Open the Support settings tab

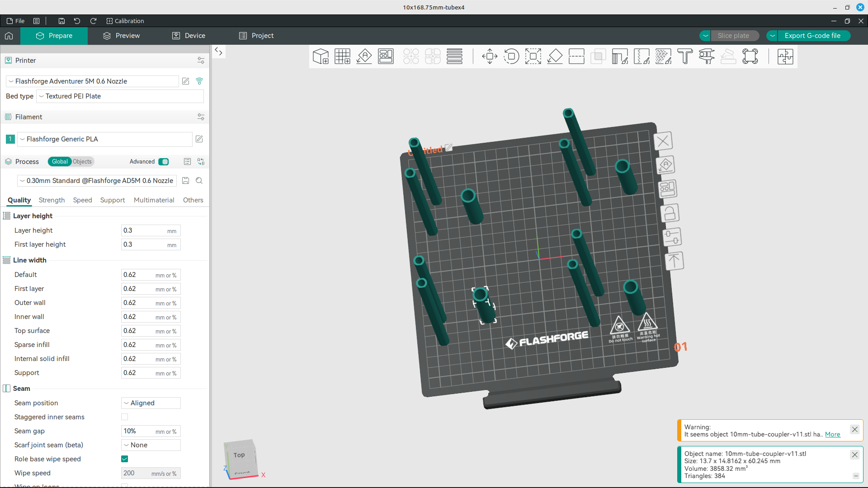tap(113, 200)
